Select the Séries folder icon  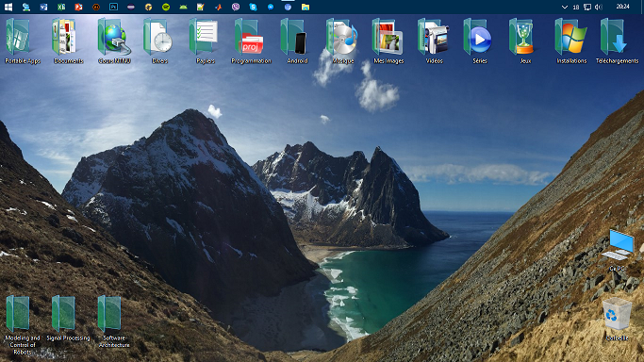pos(480,41)
